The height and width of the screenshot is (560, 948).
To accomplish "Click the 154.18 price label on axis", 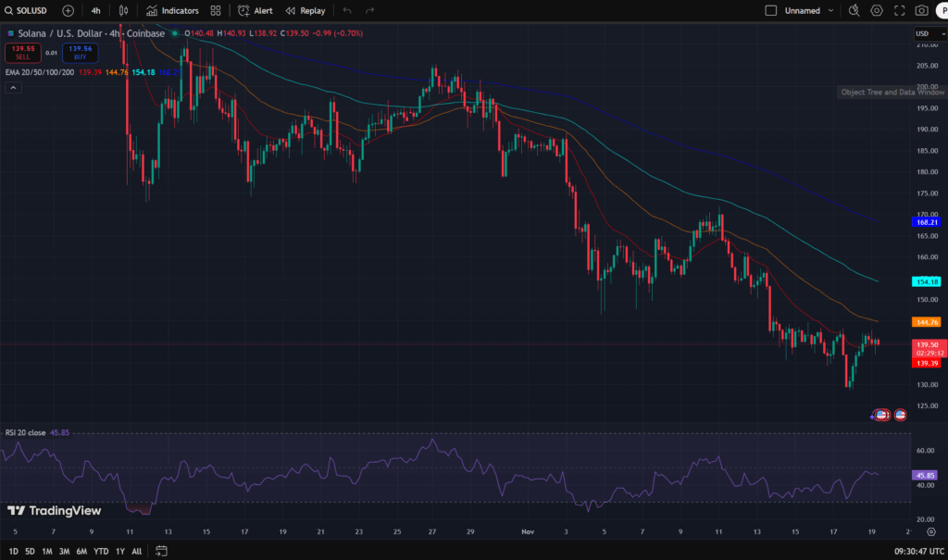I will [926, 281].
